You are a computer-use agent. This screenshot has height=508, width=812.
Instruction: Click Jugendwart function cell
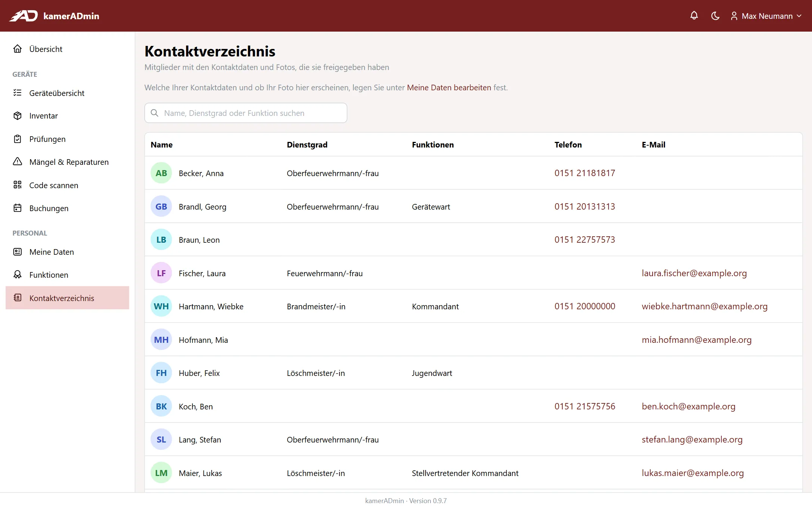pos(432,373)
